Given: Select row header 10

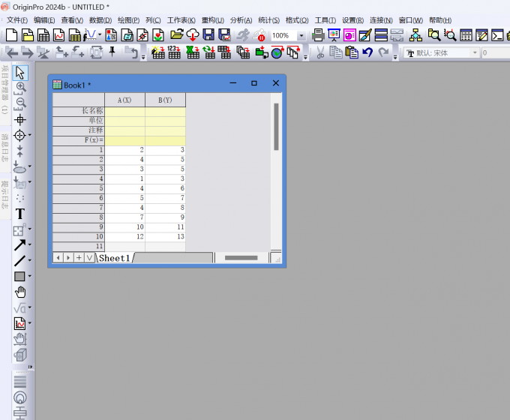Looking at the screenshot, I should click(79, 236).
